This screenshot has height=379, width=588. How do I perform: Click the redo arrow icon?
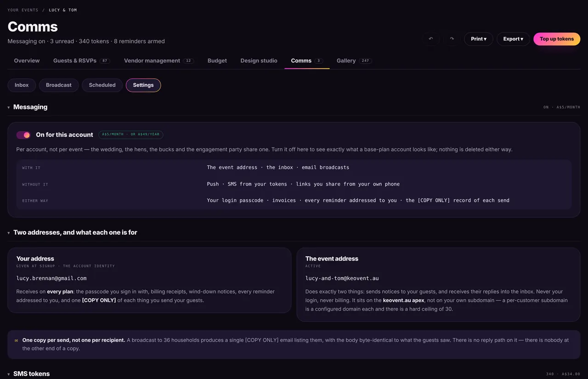coord(452,39)
